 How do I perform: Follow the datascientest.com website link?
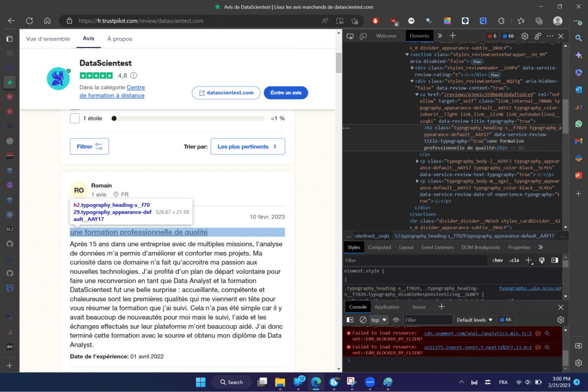[x=226, y=93]
